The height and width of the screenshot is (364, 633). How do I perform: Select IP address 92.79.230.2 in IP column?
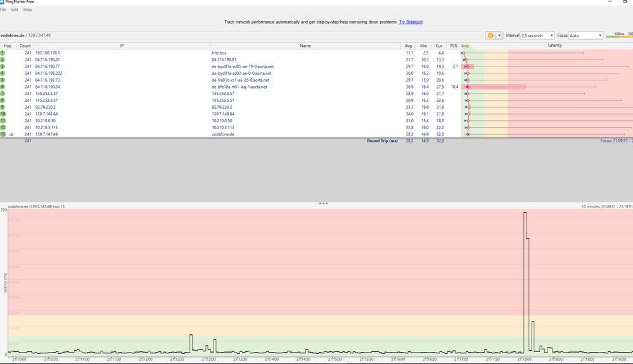pyautogui.click(x=45, y=107)
